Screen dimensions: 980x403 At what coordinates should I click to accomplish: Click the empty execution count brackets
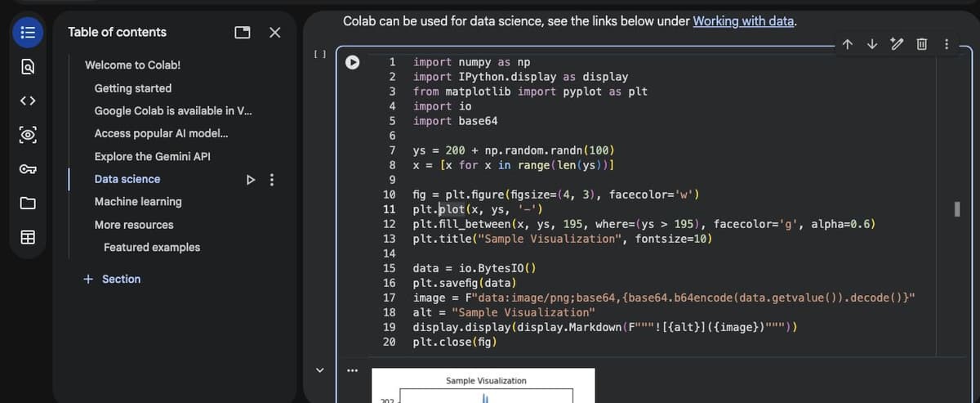tap(319, 54)
